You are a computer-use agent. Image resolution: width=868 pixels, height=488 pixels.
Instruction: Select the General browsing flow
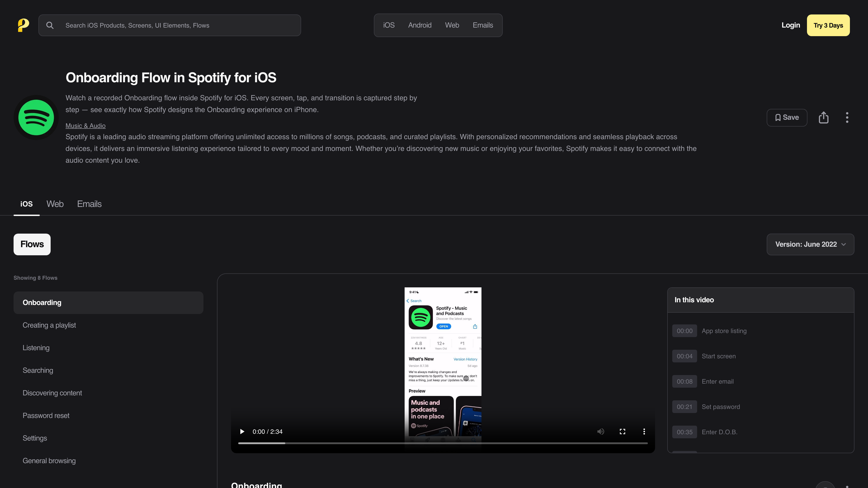[108, 461]
